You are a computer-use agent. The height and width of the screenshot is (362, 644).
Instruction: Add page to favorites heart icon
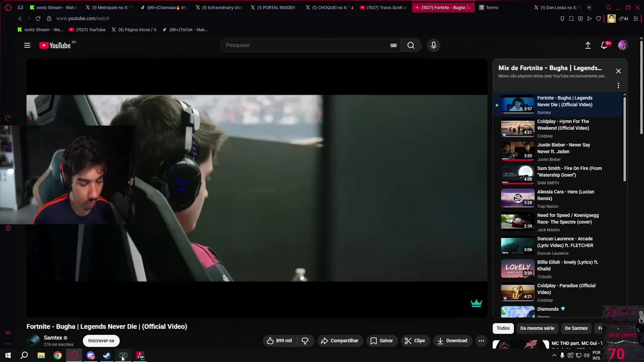point(599,19)
